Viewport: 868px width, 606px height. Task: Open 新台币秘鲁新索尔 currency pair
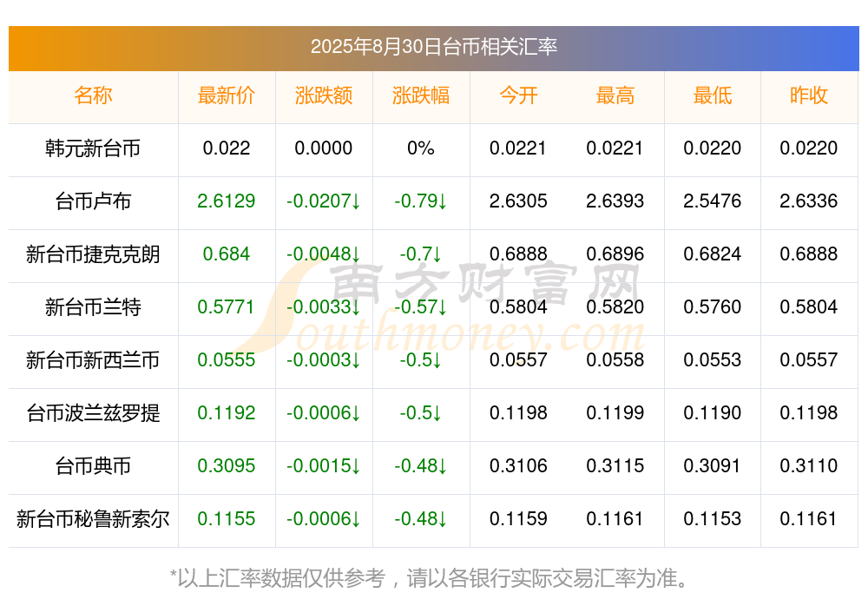coord(93,519)
